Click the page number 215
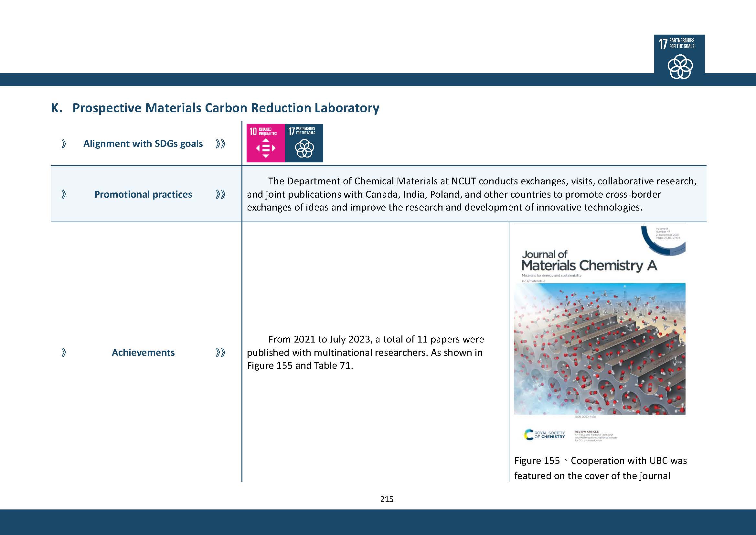The height and width of the screenshot is (535, 756). click(387, 499)
